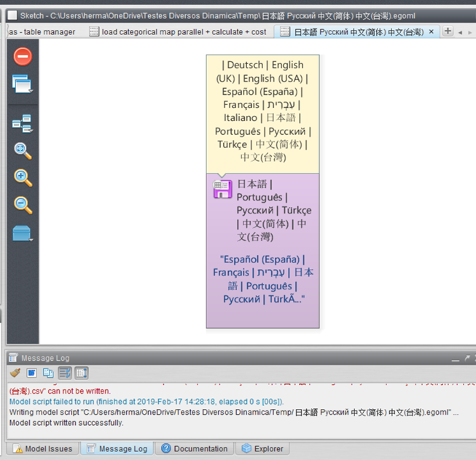Click the red stop/remove icon in sidebar
The height and width of the screenshot is (460, 476).
pyautogui.click(x=23, y=56)
